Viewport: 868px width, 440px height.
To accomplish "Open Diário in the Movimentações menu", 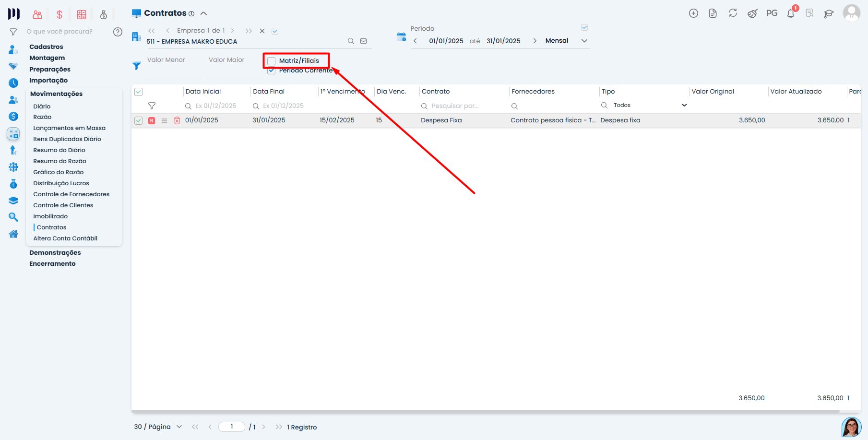I will (x=42, y=106).
